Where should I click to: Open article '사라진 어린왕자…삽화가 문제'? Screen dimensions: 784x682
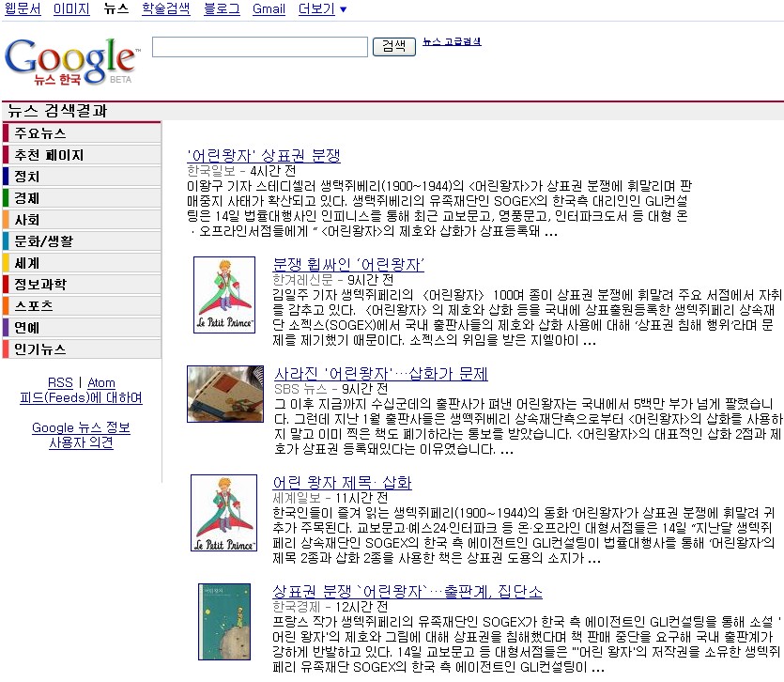tap(381, 374)
